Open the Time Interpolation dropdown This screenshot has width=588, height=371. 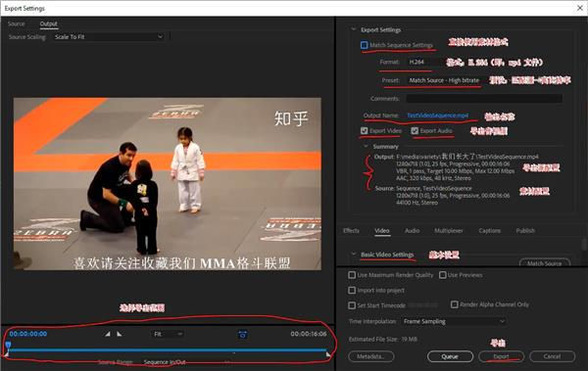point(454,321)
